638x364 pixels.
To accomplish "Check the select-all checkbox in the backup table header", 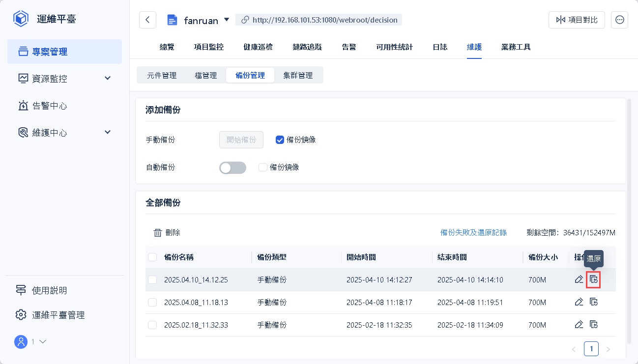I will coord(152,257).
